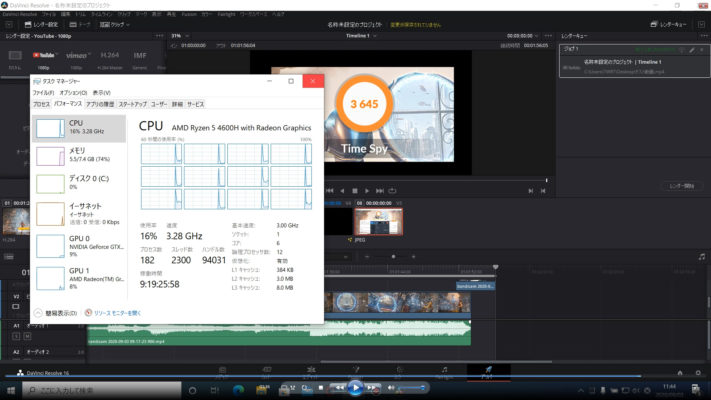Open viewer zoom 31% dropdown
This screenshot has height=400, width=711.
(x=180, y=35)
